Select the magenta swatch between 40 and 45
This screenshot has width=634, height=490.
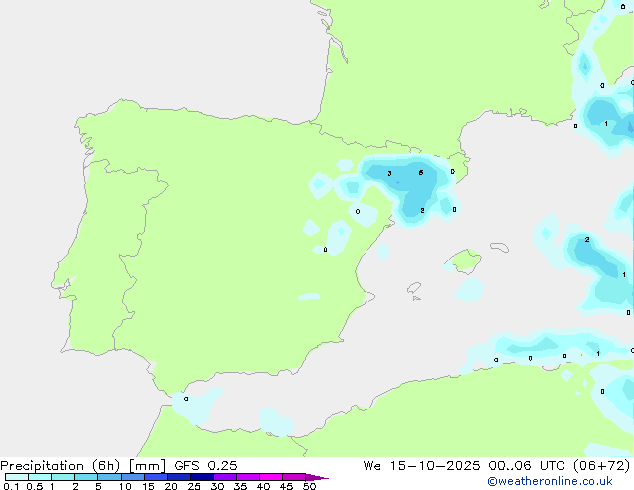coord(271,477)
